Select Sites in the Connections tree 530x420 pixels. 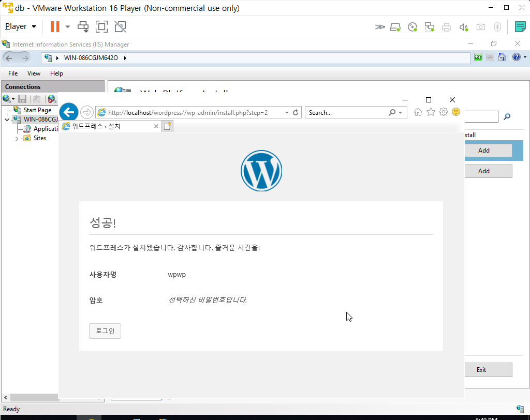pyautogui.click(x=39, y=138)
